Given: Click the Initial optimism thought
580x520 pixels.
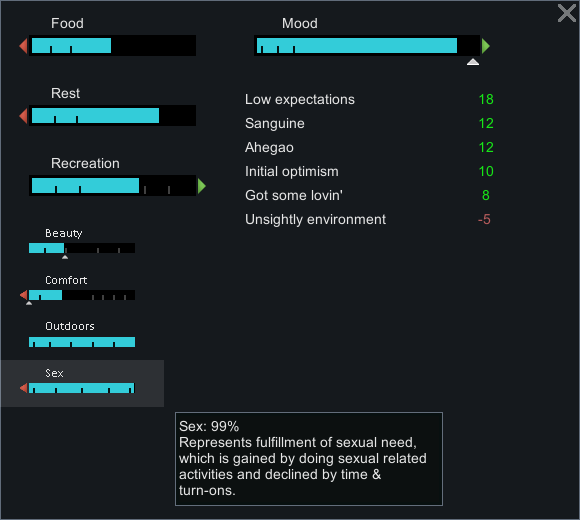Looking at the screenshot, I should pyautogui.click(x=369, y=171).
